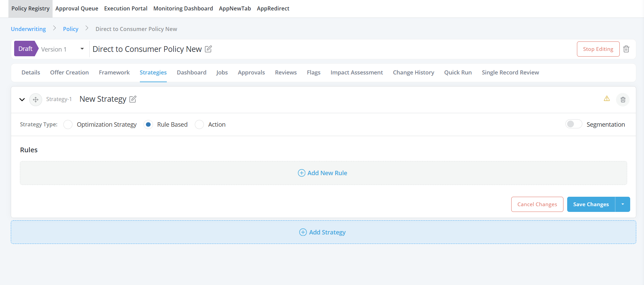Click the edit pencil beside policy title

(x=208, y=49)
